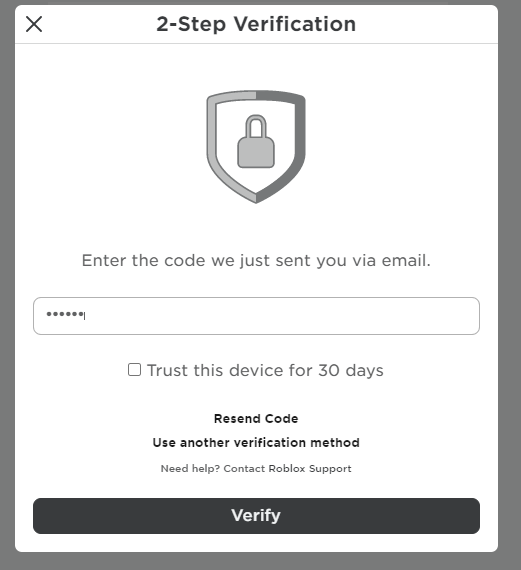
Task: Enable Trust this device for 30 days
Action: click(135, 370)
